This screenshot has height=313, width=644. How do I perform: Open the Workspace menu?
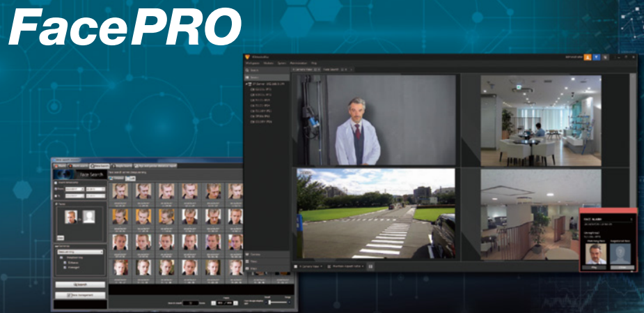click(253, 63)
